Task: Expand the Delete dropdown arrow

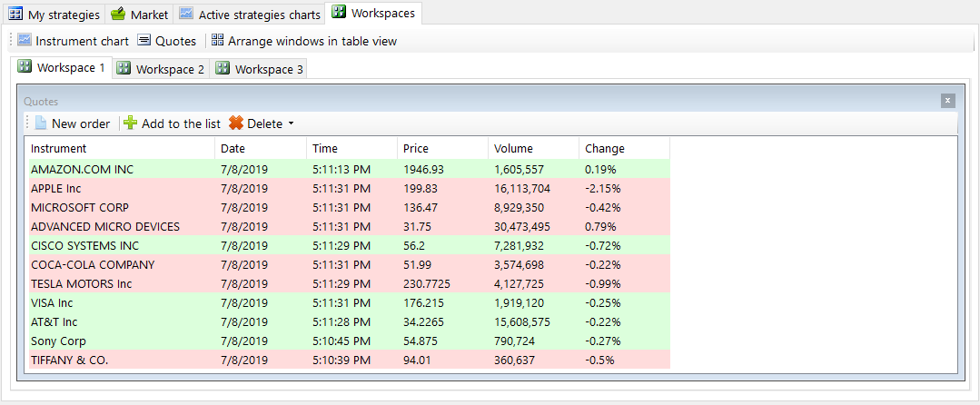Action: click(x=291, y=123)
